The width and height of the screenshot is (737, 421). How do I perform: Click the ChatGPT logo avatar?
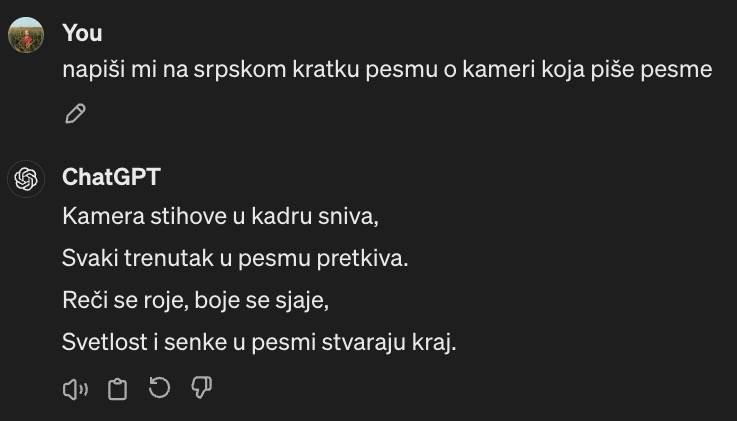[26, 179]
